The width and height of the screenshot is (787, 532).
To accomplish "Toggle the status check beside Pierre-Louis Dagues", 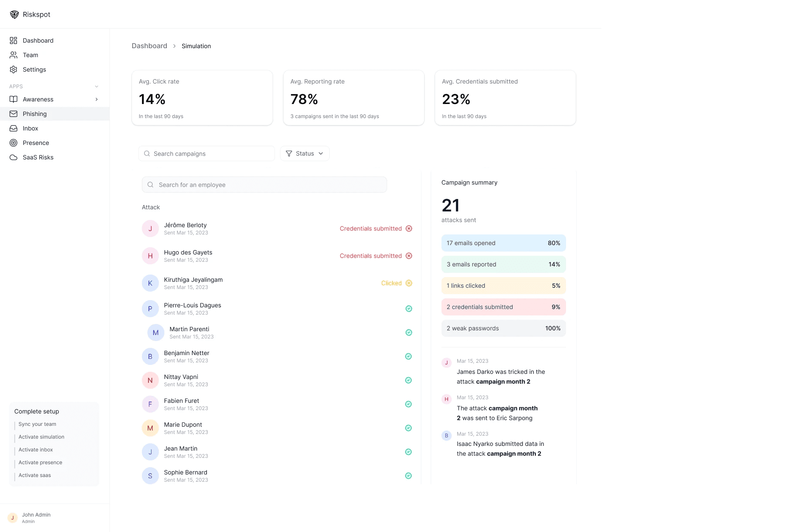I will pos(408,309).
